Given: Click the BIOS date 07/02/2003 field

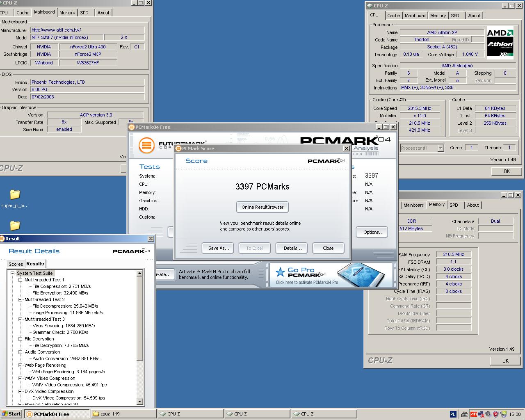Looking at the screenshot, I should (x=87, y=97).
